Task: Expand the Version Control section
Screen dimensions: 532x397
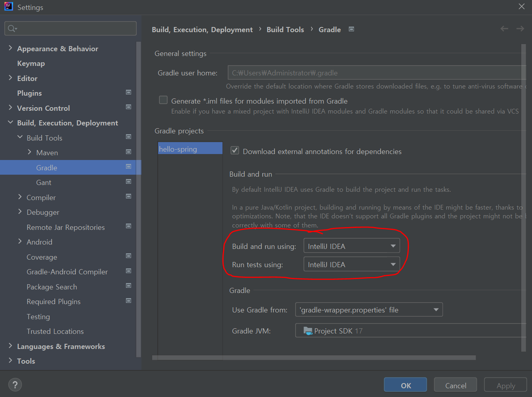Action: (10, 107)
